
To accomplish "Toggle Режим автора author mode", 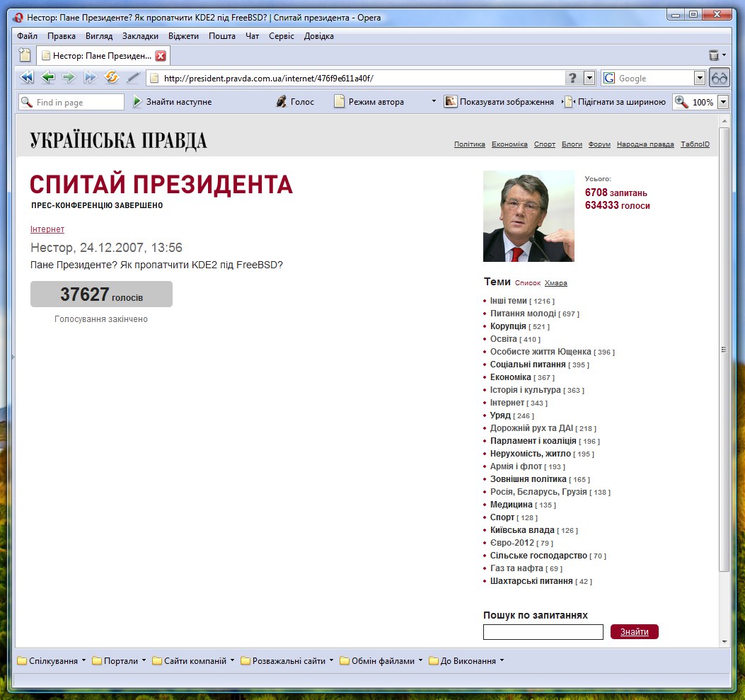I will tap(369, 102).
